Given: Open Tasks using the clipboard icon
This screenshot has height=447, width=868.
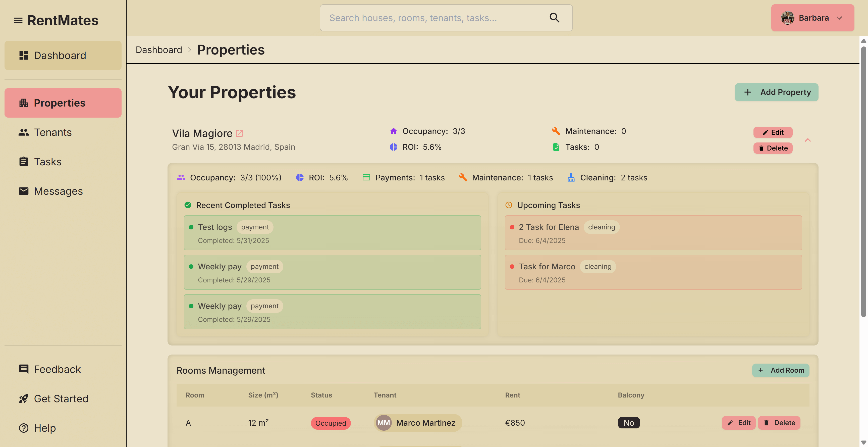Looking at the screenshot, I should point(23,162).
